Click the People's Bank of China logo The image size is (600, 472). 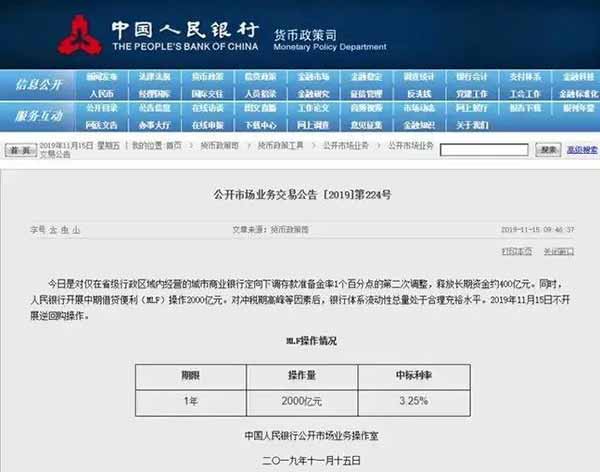pos(80,35)
